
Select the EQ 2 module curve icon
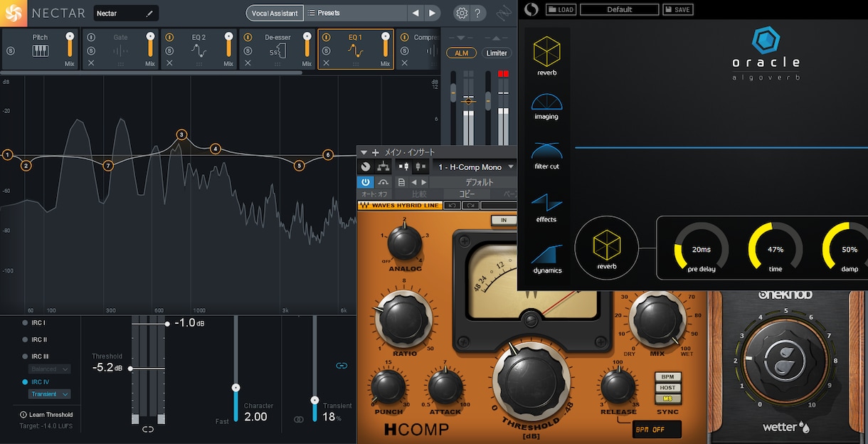click(x=199, y=51)
